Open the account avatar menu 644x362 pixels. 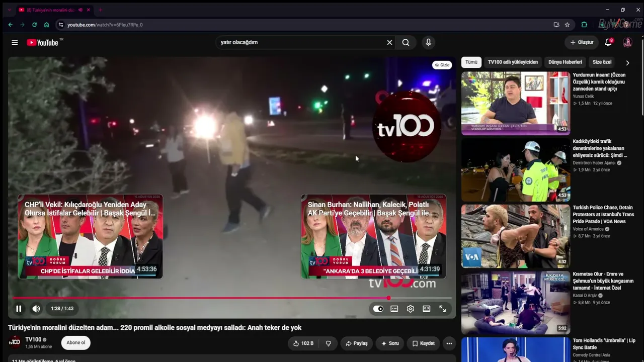point(627,43)
